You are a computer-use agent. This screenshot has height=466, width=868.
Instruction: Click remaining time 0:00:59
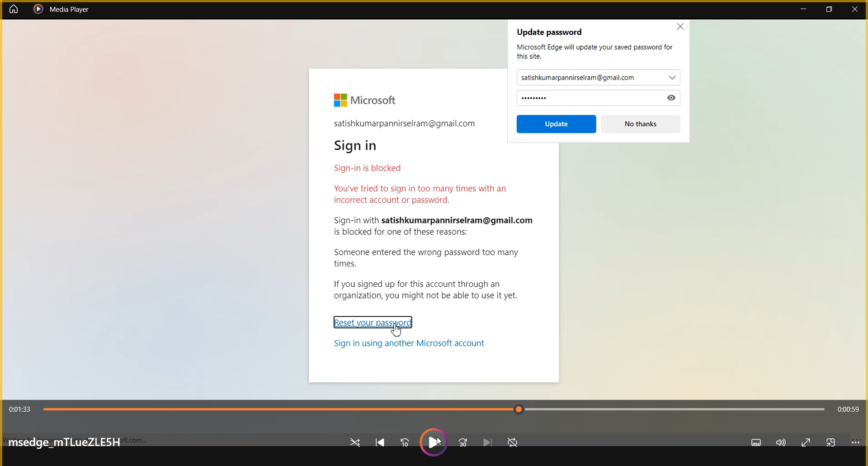coord(848,409)
